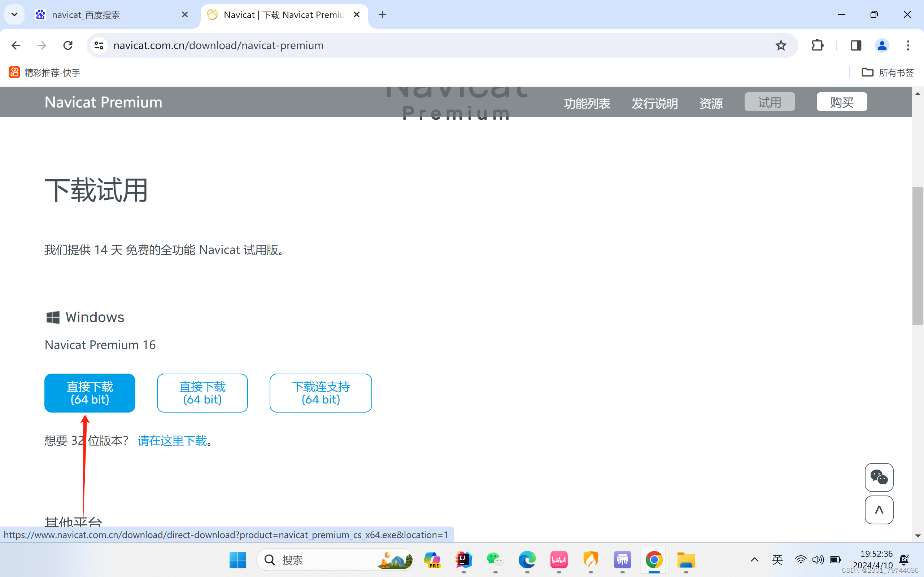Viewport: 924px width, 577px height.
Task: Click the 发行说明 menu item
Action: 655,102
